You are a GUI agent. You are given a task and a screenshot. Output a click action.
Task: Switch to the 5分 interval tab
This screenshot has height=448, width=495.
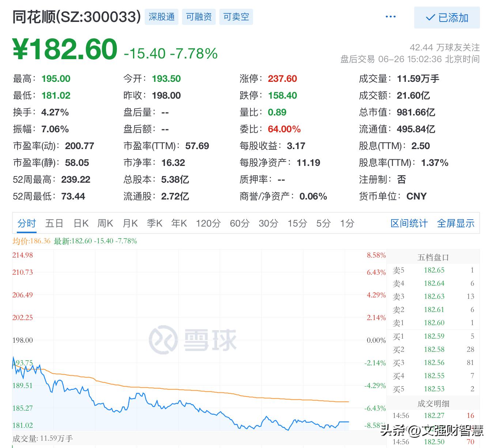pos(323,223)
